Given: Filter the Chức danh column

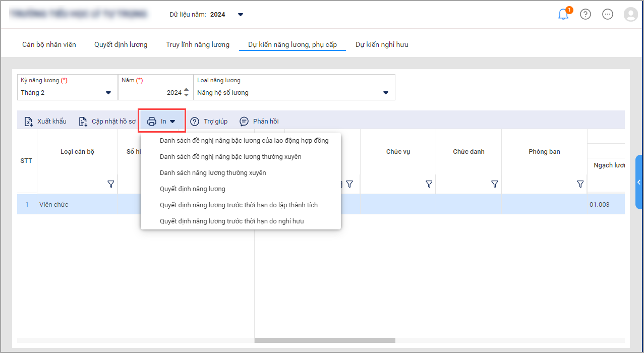Looking at the screenshot, I should (494, 184).
